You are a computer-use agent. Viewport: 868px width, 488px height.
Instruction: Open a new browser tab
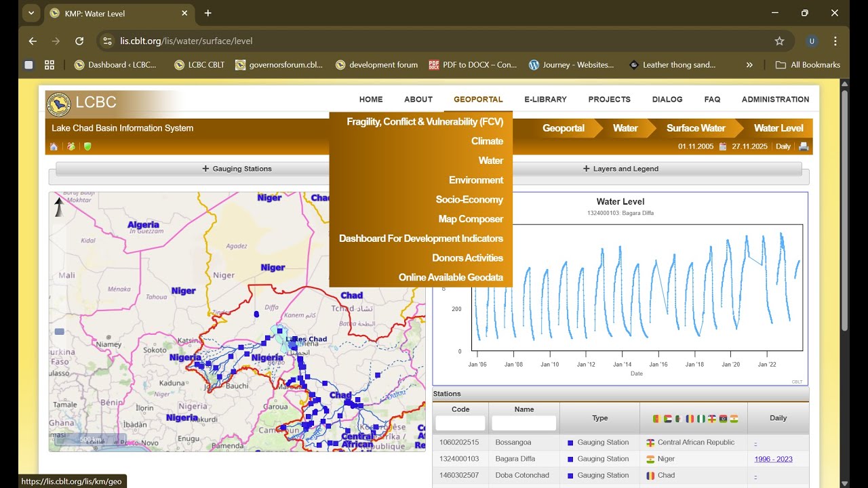(x=208, y=13)
